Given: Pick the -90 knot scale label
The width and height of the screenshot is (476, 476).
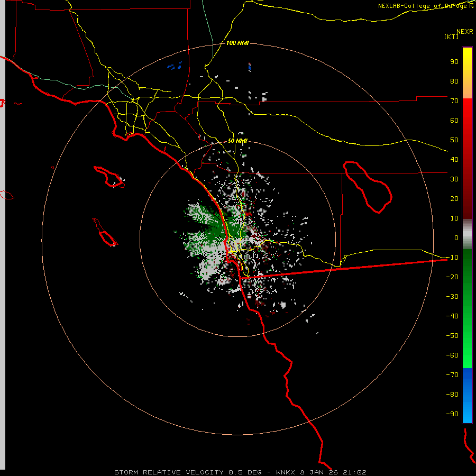Looking at the screenshot, I should [x=452, y=414].
